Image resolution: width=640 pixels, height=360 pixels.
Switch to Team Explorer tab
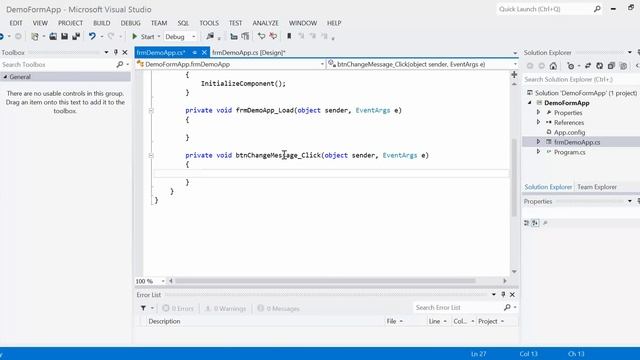pos(597,187)
